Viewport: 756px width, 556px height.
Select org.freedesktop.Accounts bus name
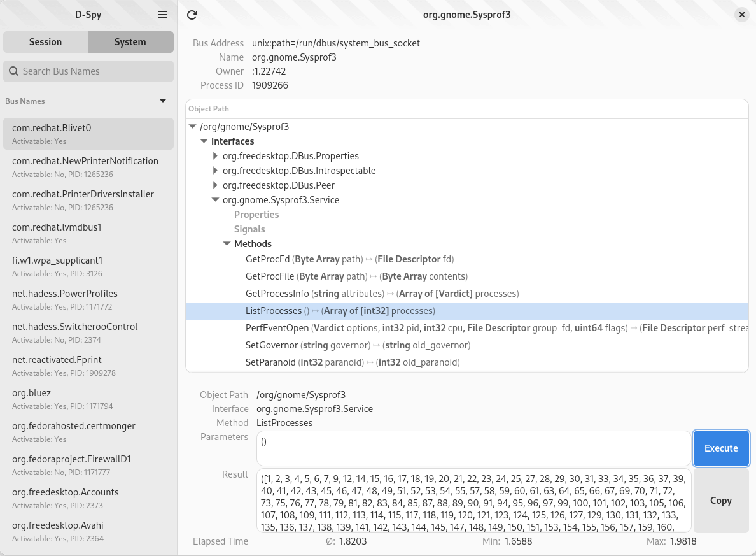[88, 499]
